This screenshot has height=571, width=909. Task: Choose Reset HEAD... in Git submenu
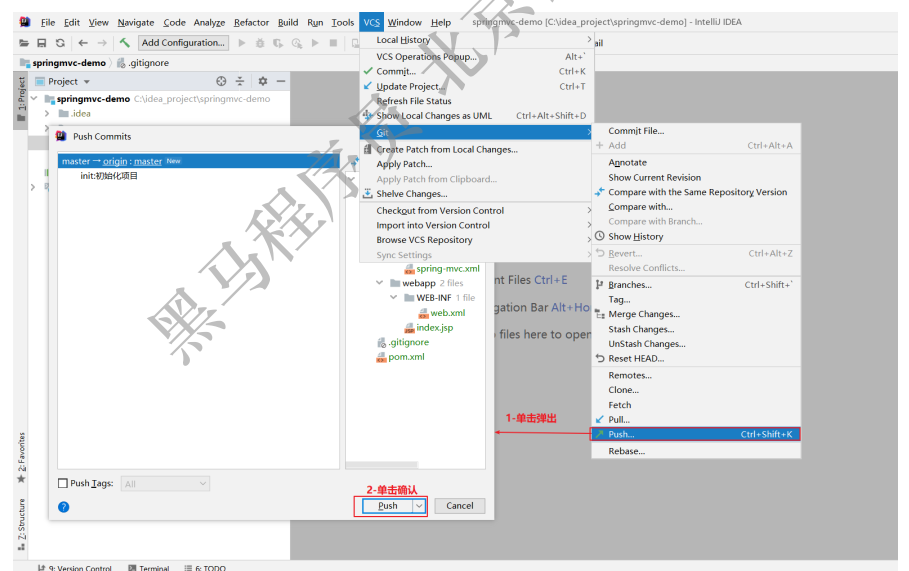click(x=696, y=358)
